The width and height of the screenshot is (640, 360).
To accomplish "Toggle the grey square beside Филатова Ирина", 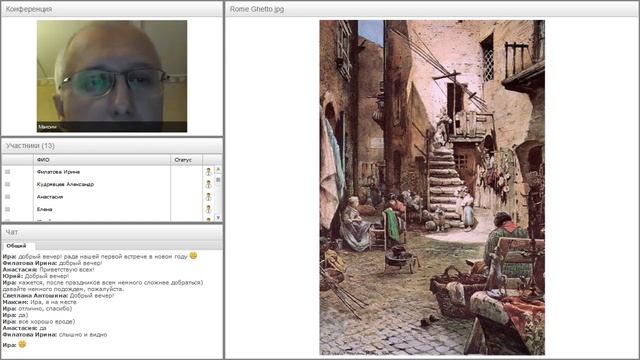I will [7, 172].
